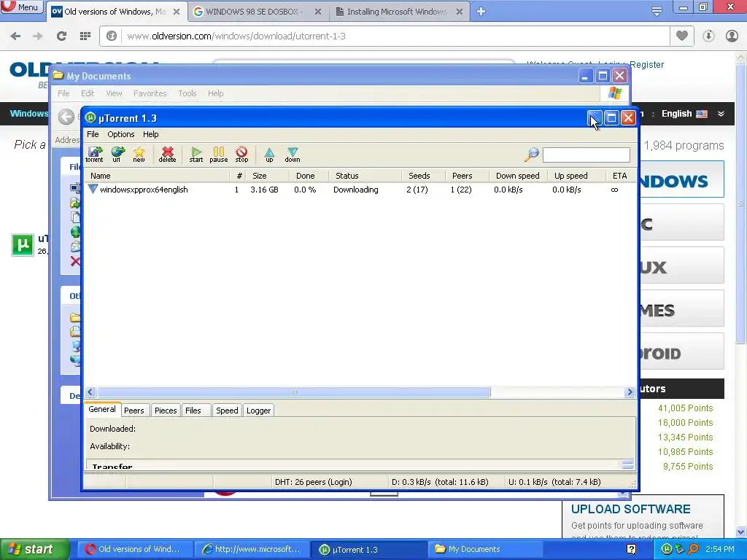Open a new browser tab with plus
747x560 pixels.
481,12
